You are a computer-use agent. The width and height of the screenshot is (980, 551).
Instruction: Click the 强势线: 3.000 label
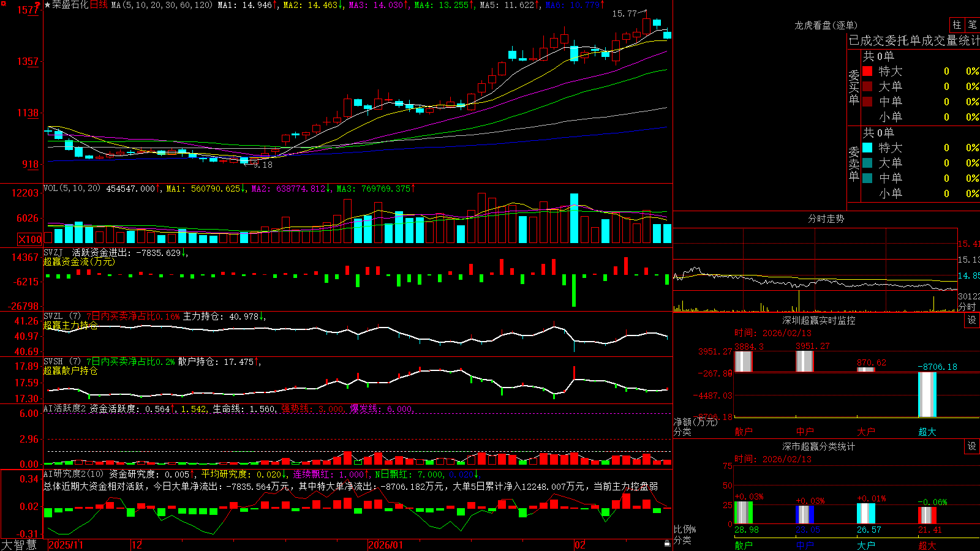[x=312, y=408]
